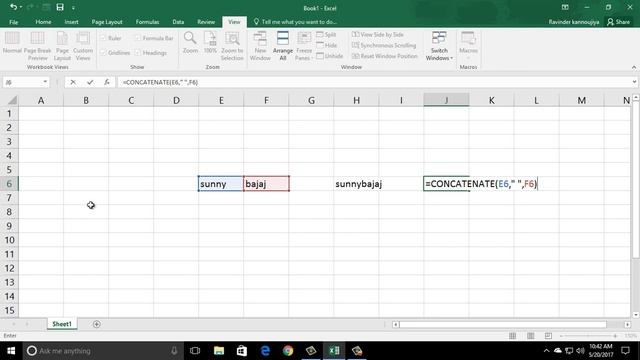Collapse the ribbon with the arrow

[x=634, y=67]
